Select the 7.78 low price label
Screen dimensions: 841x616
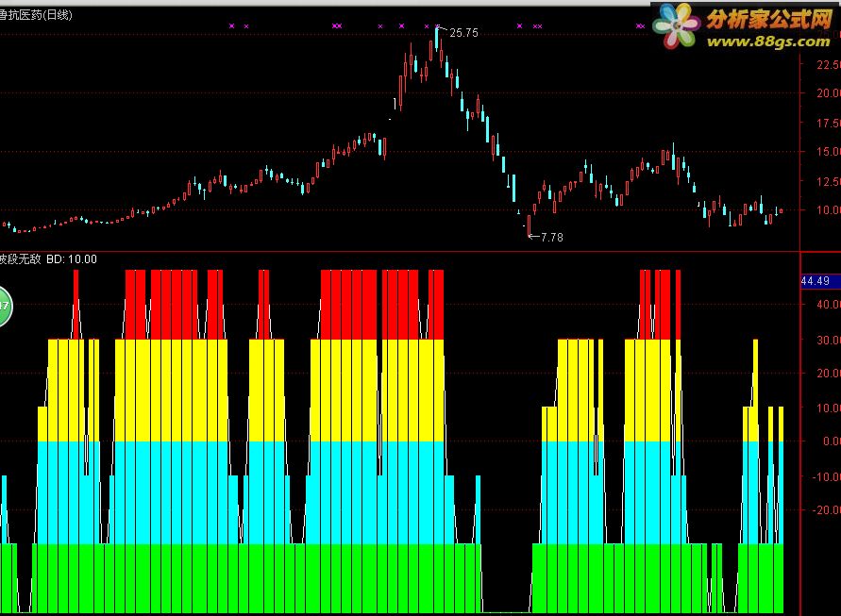pos(552,237)
